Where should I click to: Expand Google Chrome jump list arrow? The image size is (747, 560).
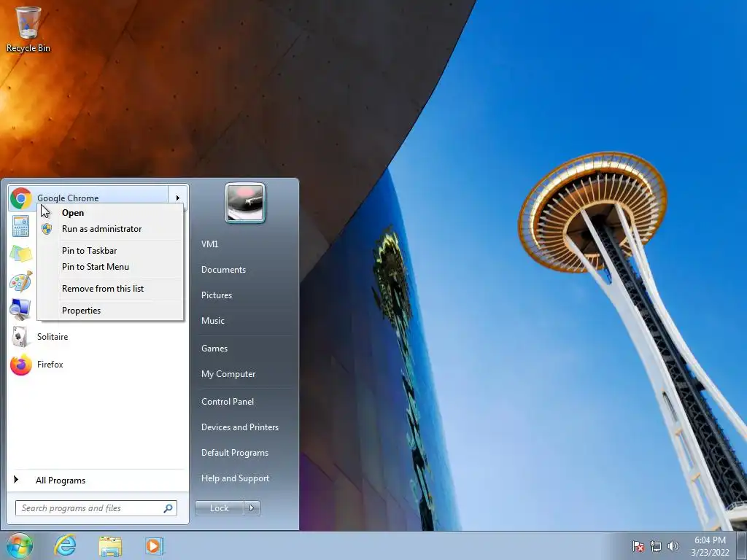(178, 198)
